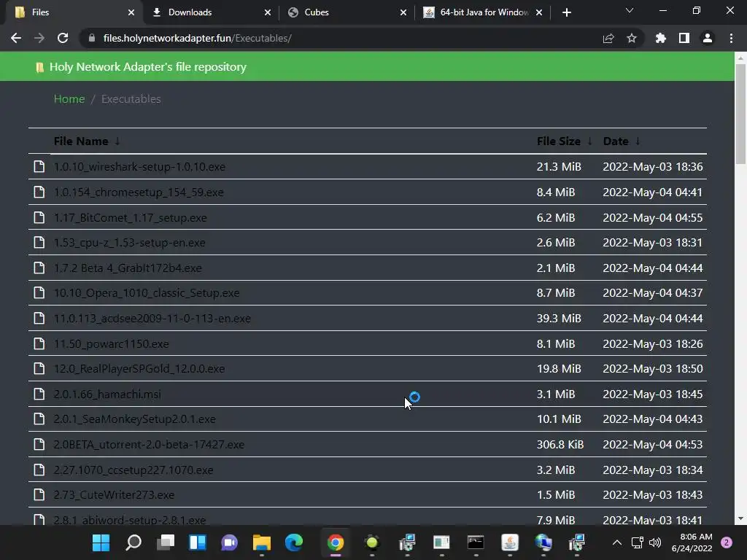
Task: Close the Cubes tab
Action: [403, 12]
